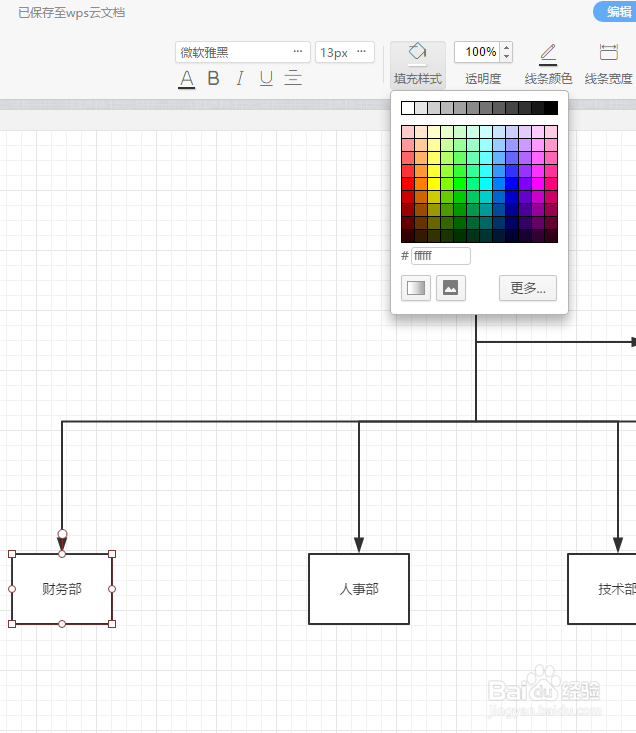Click the top-middle handle of 财务部

tap(62, 554)
